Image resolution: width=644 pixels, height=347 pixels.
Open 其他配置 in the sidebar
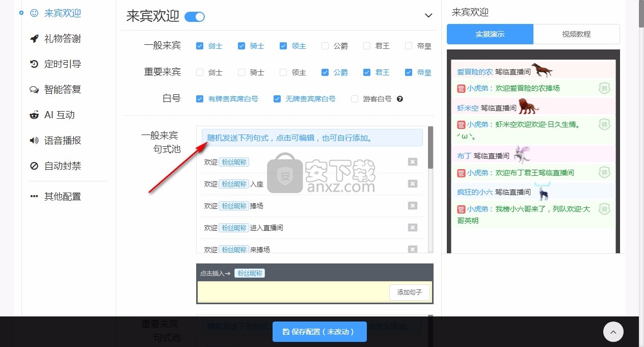click(62, 196)
